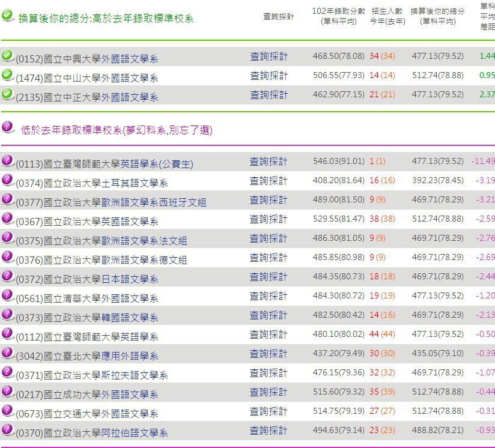Open 查詢採計 for (0217) 成功大學外國語文學系
This screenshot has width=495, height=448.
[269, 393]
